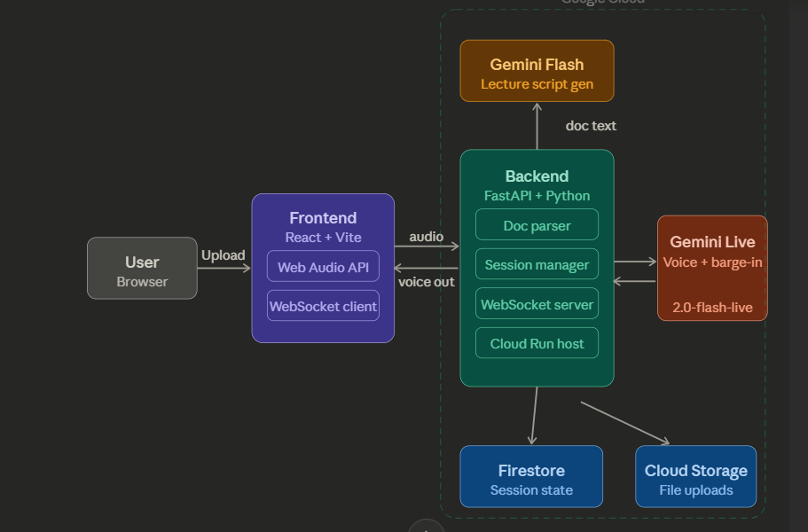Click the "Voice + barge-in" subtitle
This screenshot has width=808, height=532.
click(x=713, y=262)
